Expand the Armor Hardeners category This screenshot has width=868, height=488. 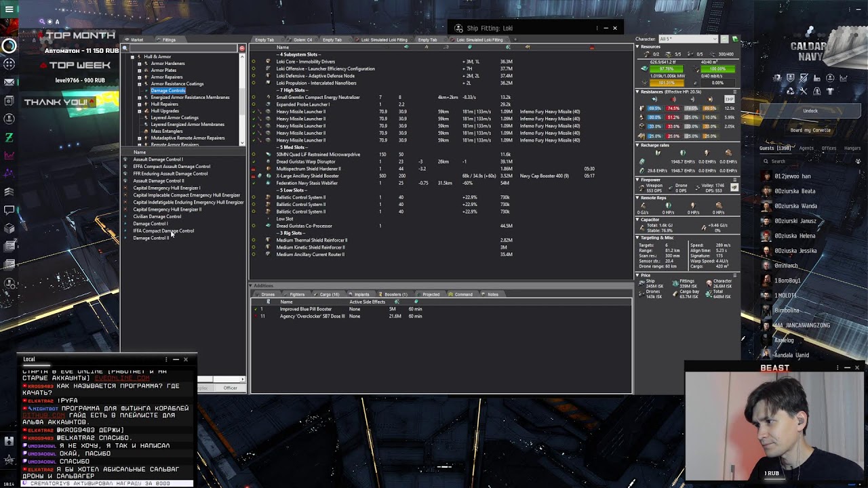click(x=140, y=64)
